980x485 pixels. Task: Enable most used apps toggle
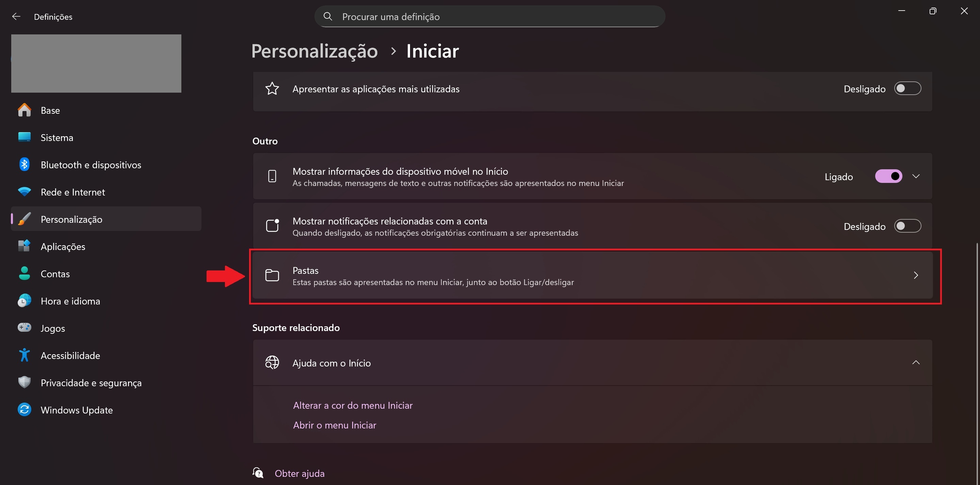[907, 89]
